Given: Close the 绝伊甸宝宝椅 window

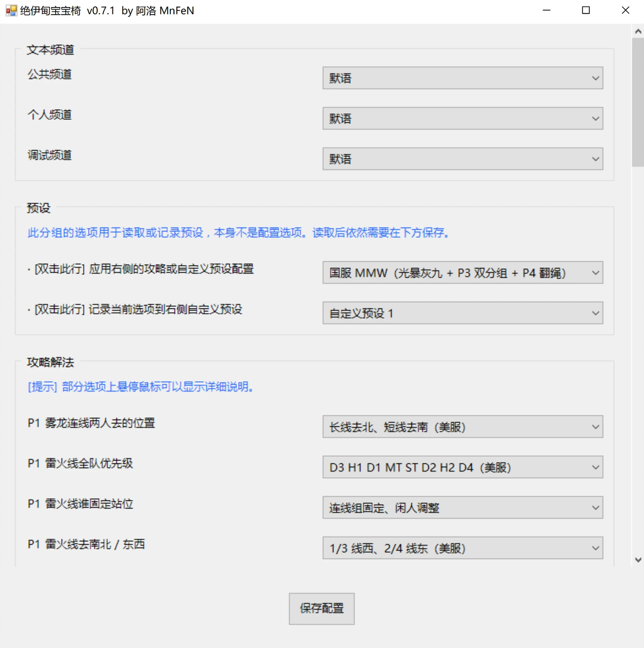Looking at the screenshot, I should tap(625, 10).
